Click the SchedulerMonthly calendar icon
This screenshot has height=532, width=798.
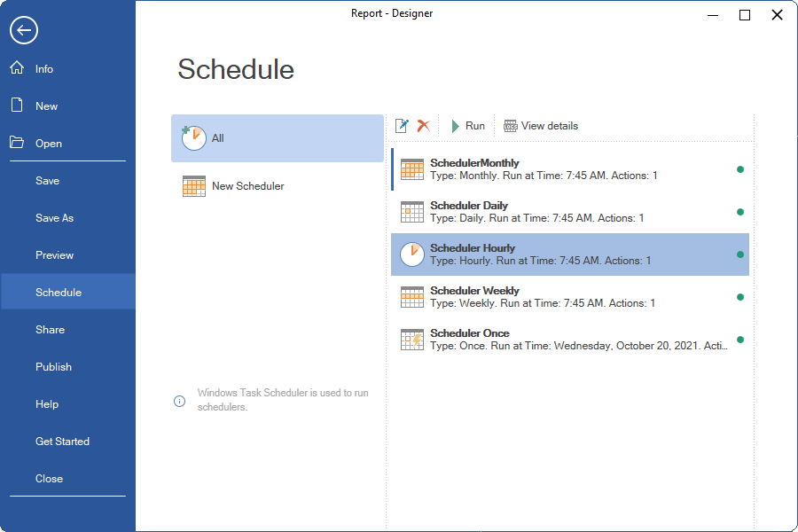point(411,169)
